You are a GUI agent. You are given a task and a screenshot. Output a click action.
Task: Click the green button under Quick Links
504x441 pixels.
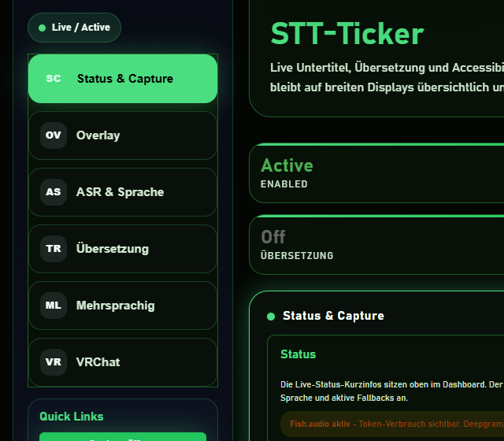[x=123, y=437]
